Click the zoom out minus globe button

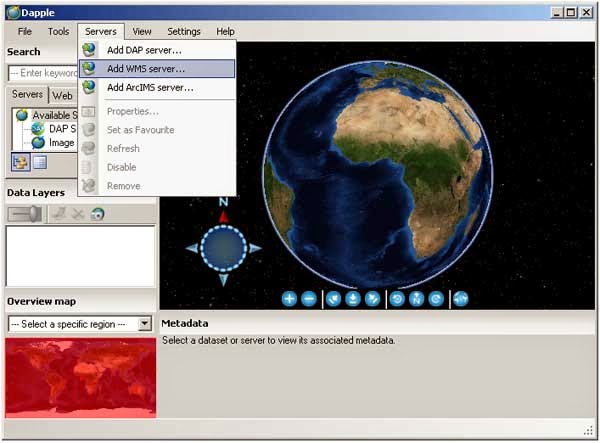(x=309, y=299)
